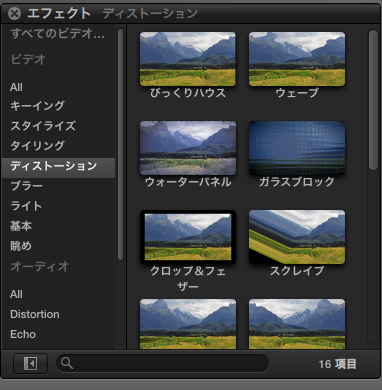
Task: Click the effects grid scrollbar
Action: [x=373, y=100]
